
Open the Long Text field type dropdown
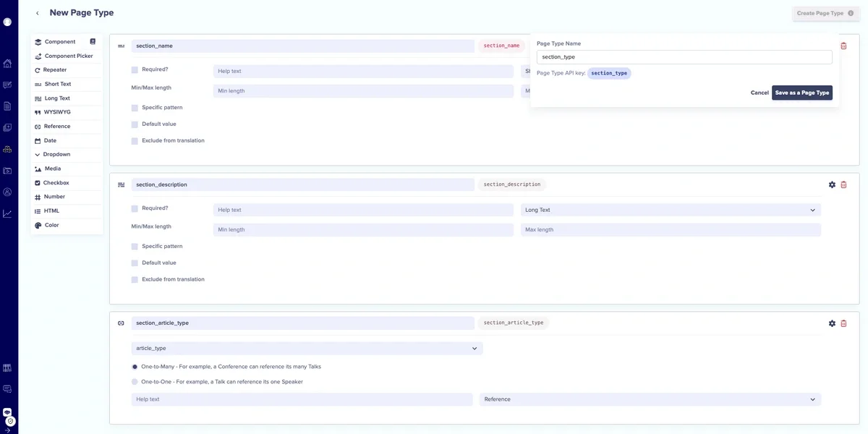click(x=670, y=210)
